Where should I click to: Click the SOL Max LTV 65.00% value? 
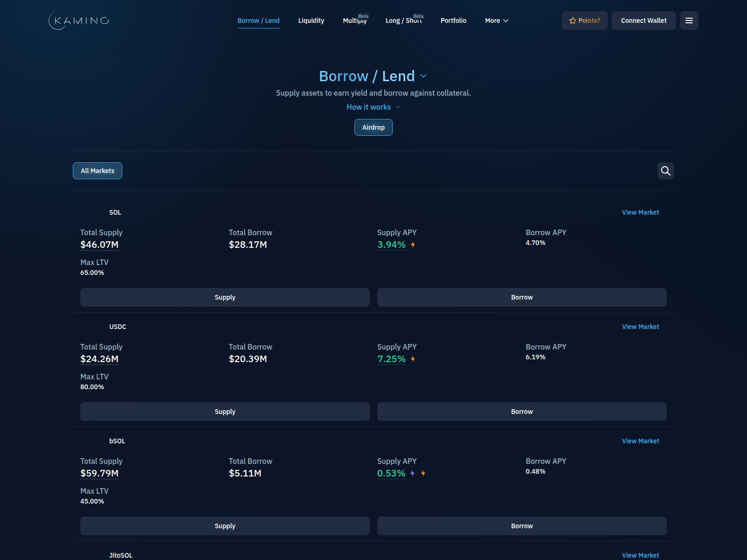(x=92, y=273)
